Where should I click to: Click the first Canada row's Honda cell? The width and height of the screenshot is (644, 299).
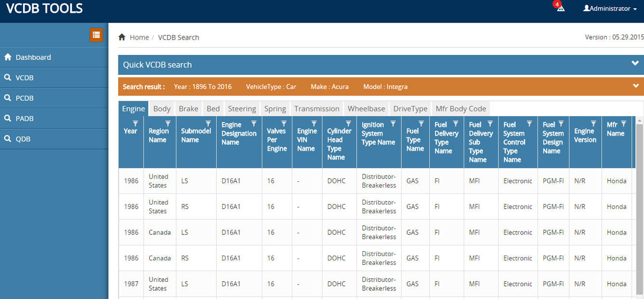pos(617,232)
